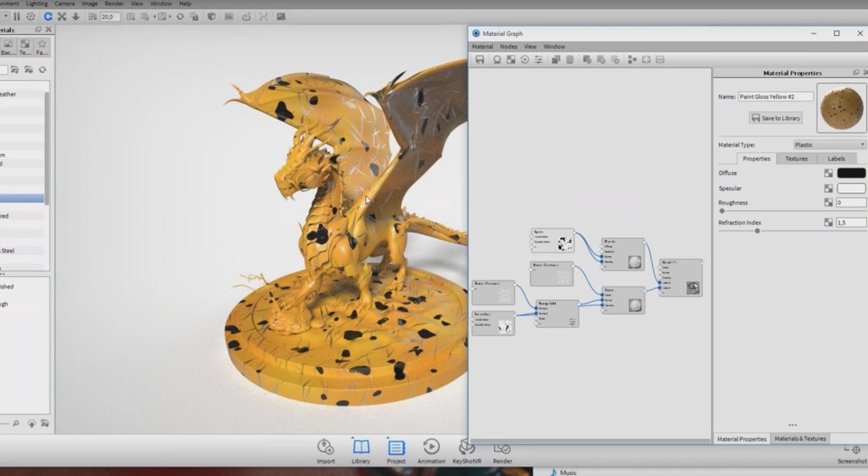Edit the 20,0 value field in toolbar
Screen dimensions: 868x476
pyautogui.click(x=110, y=17)
